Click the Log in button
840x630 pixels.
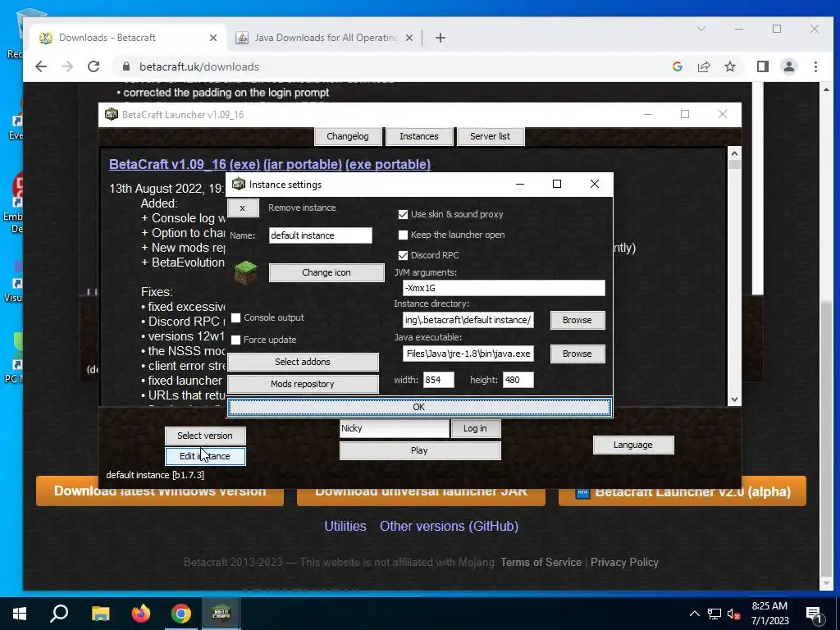[475, 428]
